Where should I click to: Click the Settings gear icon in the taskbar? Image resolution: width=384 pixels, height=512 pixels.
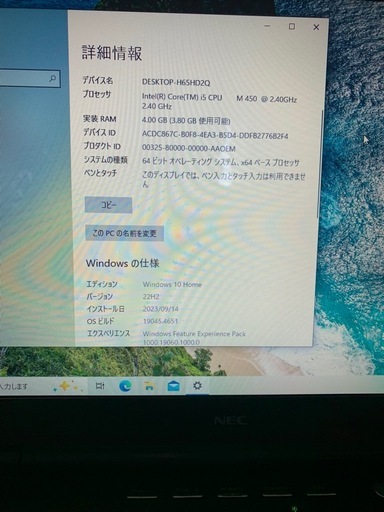click(197, 386)
